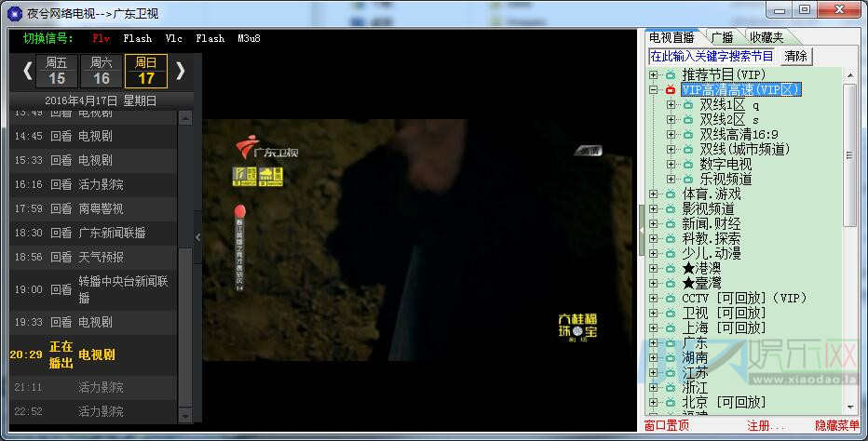The image size is (868, 441).
Task: Click the TV icon next to 科教.探索
Action: (671, 238)
